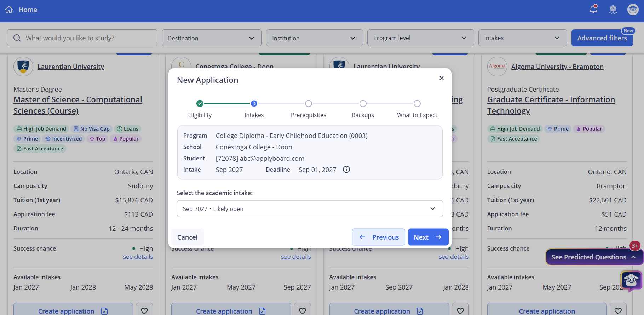The width and height of the screenshot is (644, 315).
Task: Open the user profile avatar
Action: click(x=633, y=10)
